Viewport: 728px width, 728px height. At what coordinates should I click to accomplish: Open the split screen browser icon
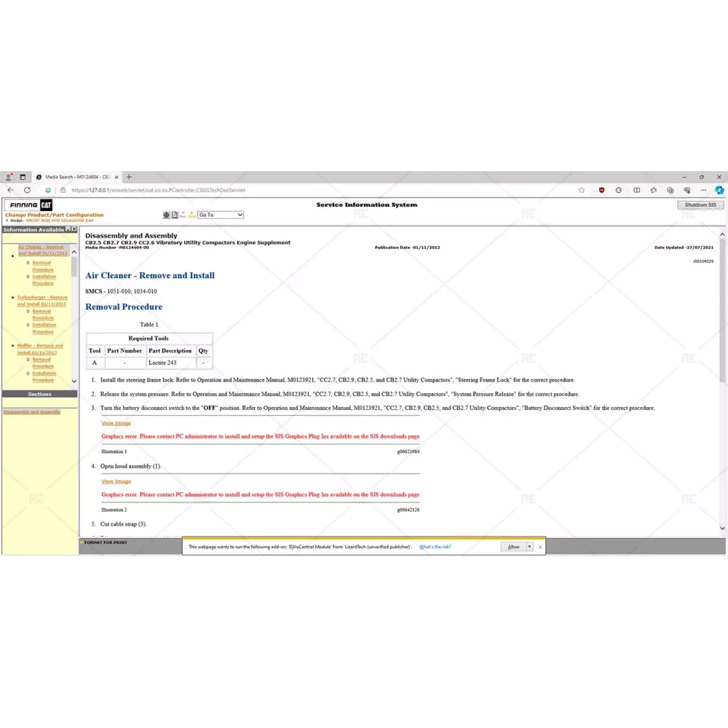pyautogui.click(x=636, y=190)
